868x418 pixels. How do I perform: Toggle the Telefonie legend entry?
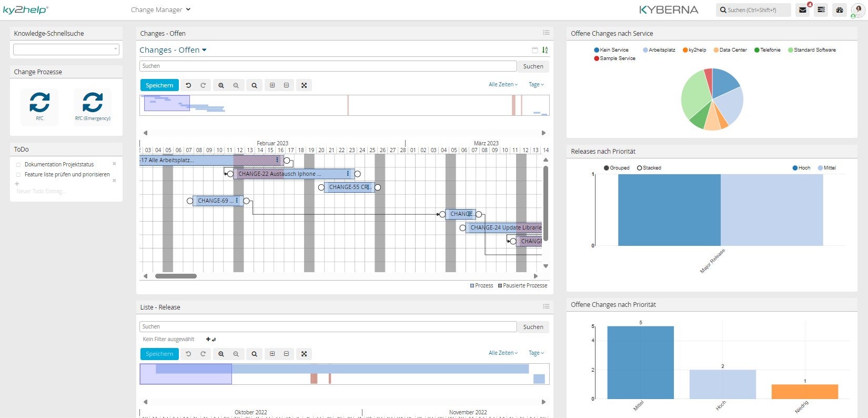coord(768,50)
